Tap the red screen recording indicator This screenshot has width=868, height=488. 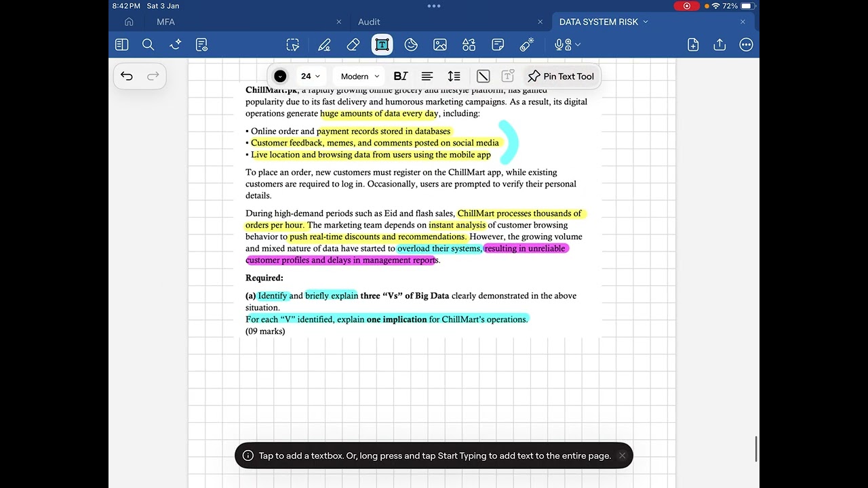click(x=687, y=6)
